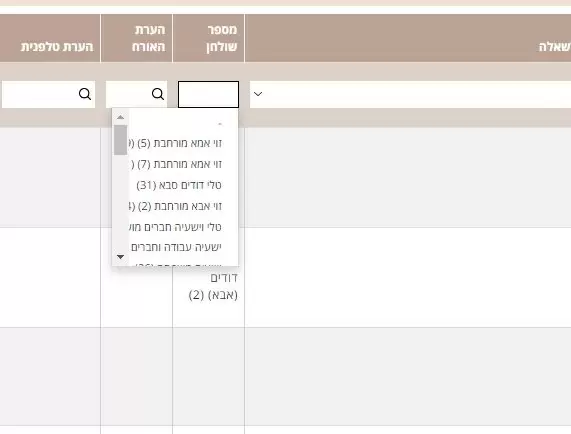The height and width of the screenshot is (434, 571).
Task: Focus the מספר שולחן filter box
Action: pos(208,94)
